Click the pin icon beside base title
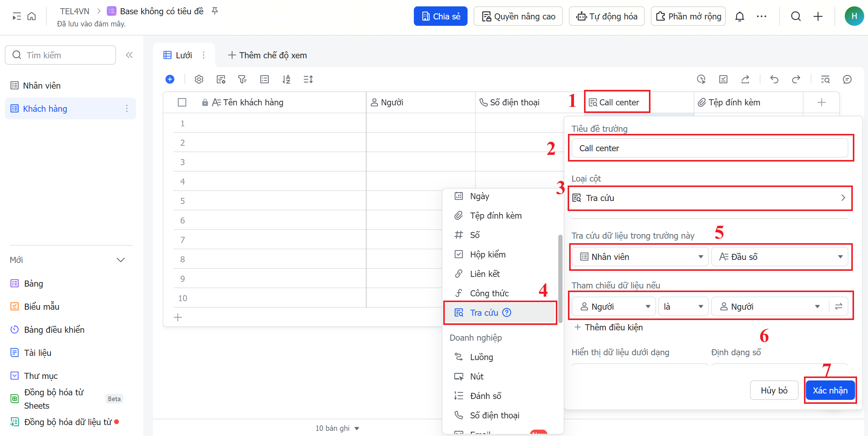Viewport: 868px width, 436px height. 214,11
